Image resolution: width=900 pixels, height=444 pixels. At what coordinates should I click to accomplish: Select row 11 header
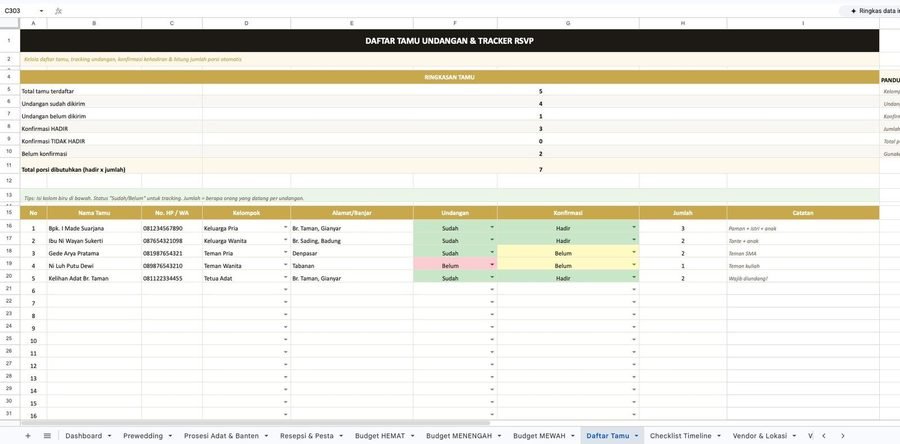(10, 166)
